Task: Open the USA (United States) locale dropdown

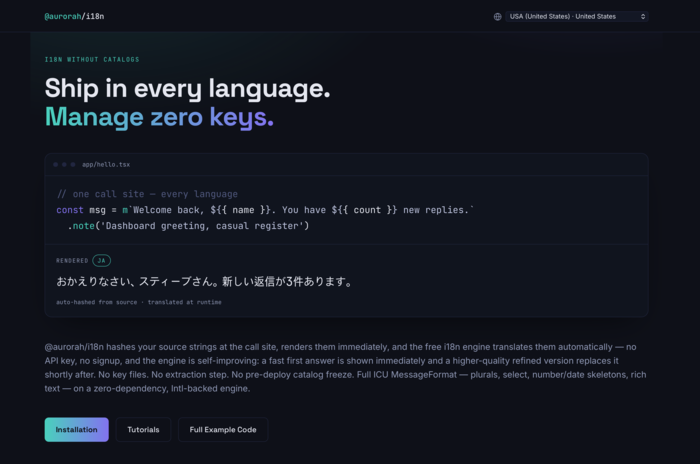Action: (577, 17)
